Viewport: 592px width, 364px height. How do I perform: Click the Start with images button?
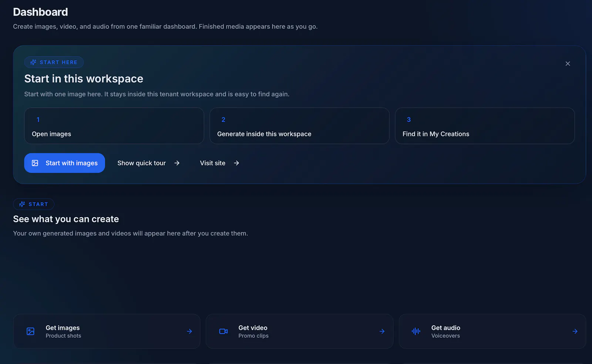[64, 163]
